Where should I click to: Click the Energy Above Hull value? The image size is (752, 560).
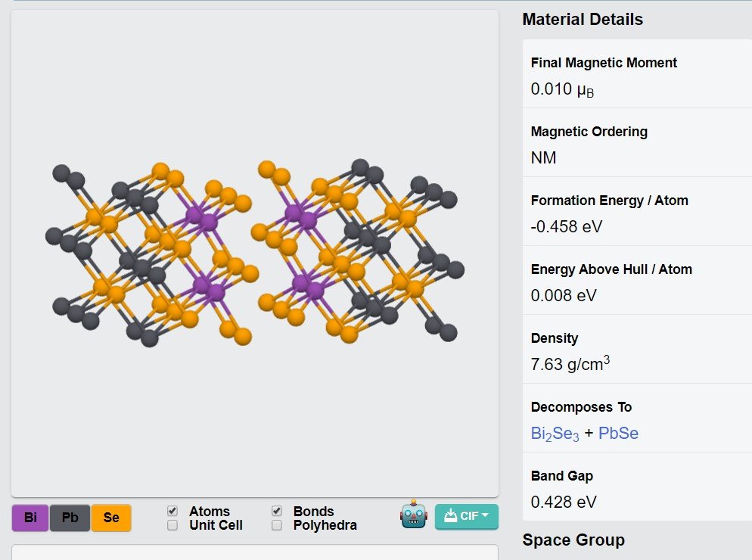point(564,295)
